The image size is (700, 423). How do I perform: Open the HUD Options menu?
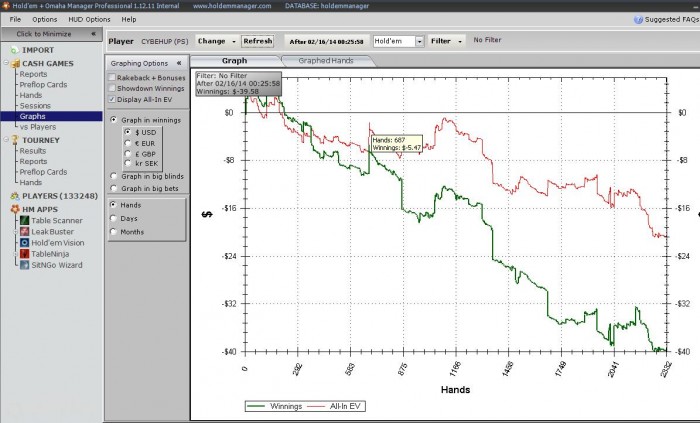click(x=89, y=19)
